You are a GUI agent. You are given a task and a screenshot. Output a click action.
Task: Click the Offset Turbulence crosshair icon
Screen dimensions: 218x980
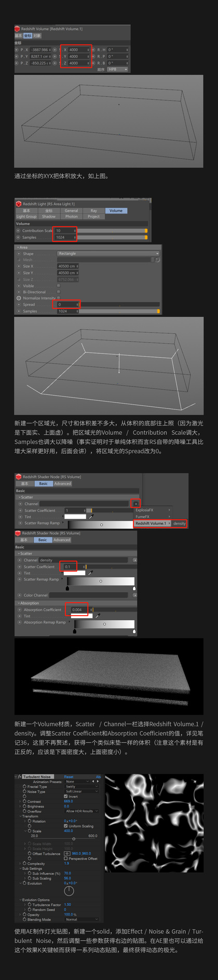coord(67,853)
